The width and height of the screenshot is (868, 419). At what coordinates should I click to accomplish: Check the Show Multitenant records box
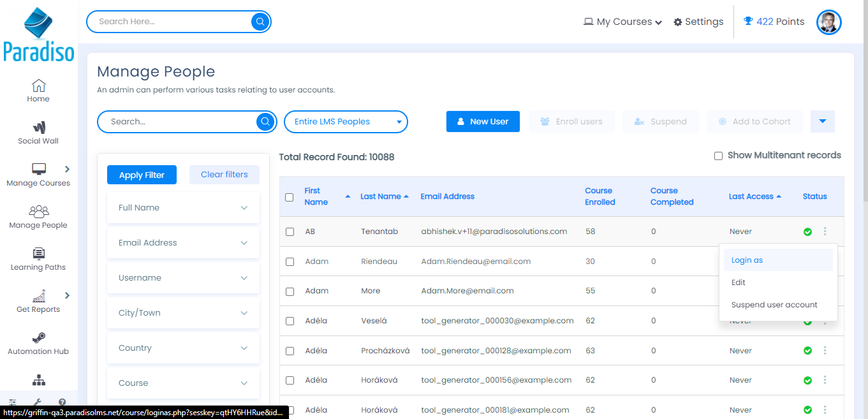point(718,156)
